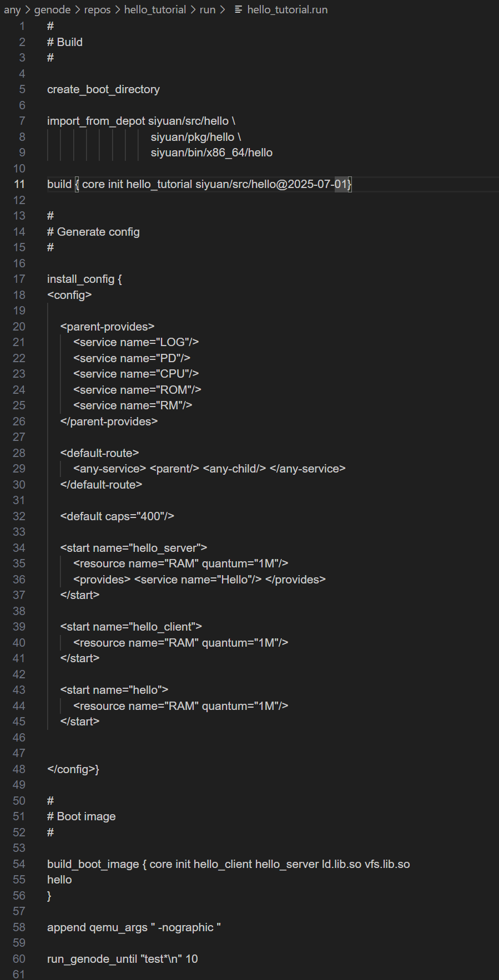Screen dimensions: 499x980
Task: Click the 'import_from_depot' command text
Action: click(x=96, y=121)
